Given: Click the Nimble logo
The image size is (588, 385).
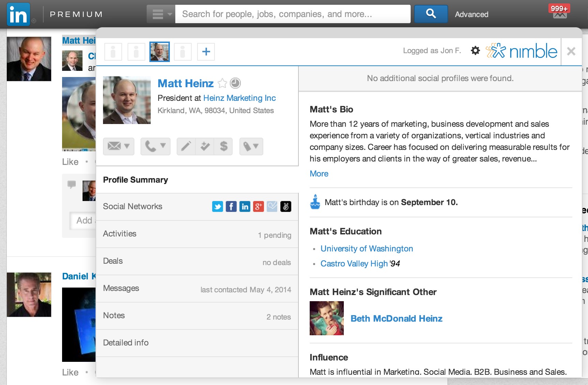Looking at the screenshot, I should click(521, 51).
